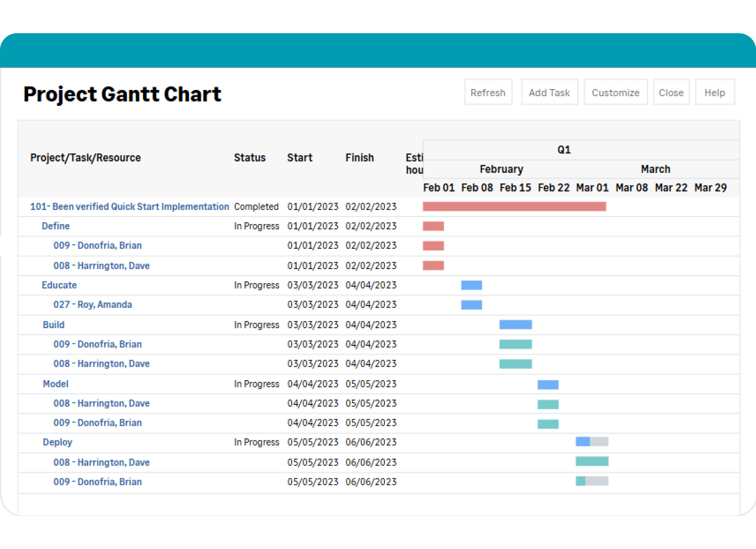Image resolution: width=756 pixels, height=549 pixels.
Task: Click the Mar 01 timeline date header
Action: pyautogui.click(x=592, y=188)
